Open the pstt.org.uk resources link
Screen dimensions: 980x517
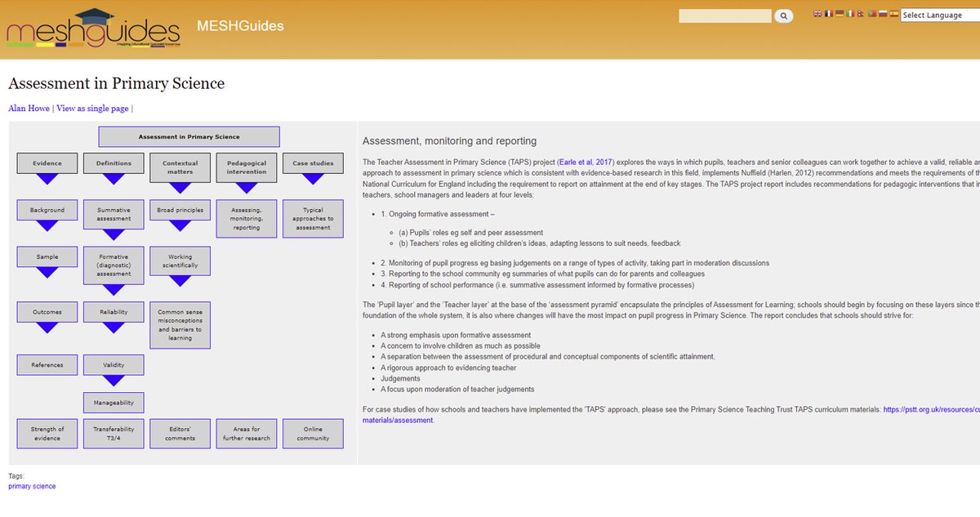point(930,409)
